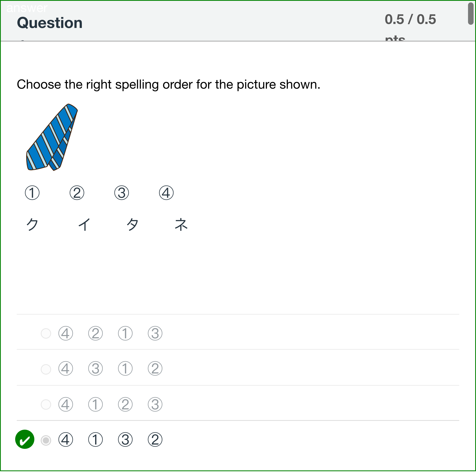Click the circled number 4 above katakana ネ
476x472 pixels.
click(x=167, y=193)
